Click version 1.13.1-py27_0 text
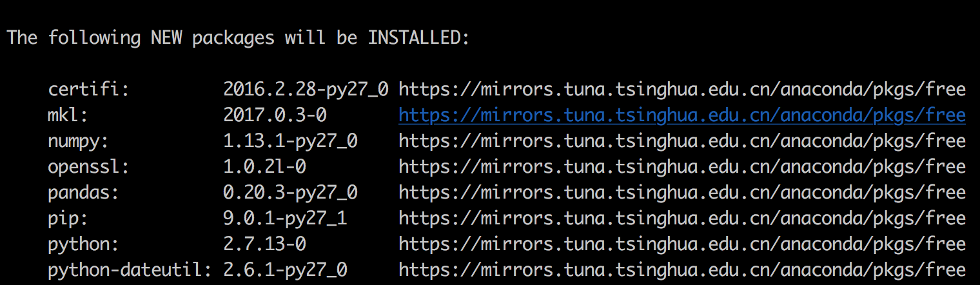Viewport: 980px width, 285px height. (290, 141)
